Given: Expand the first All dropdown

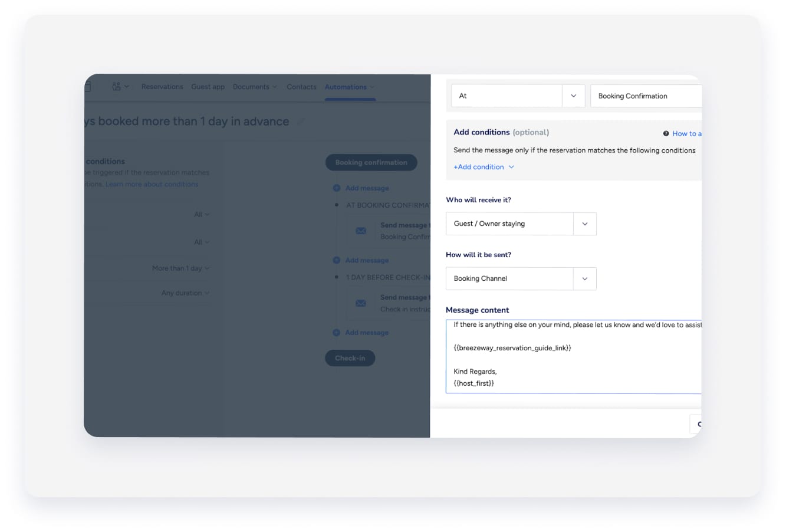Looking at the screenshot, I should [202, 215].
